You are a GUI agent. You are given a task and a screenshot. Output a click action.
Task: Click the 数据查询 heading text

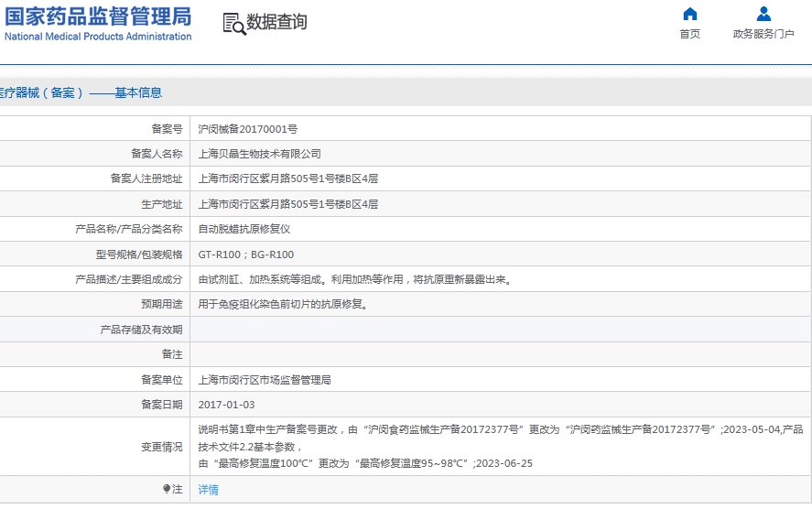(x=276, y=22)
